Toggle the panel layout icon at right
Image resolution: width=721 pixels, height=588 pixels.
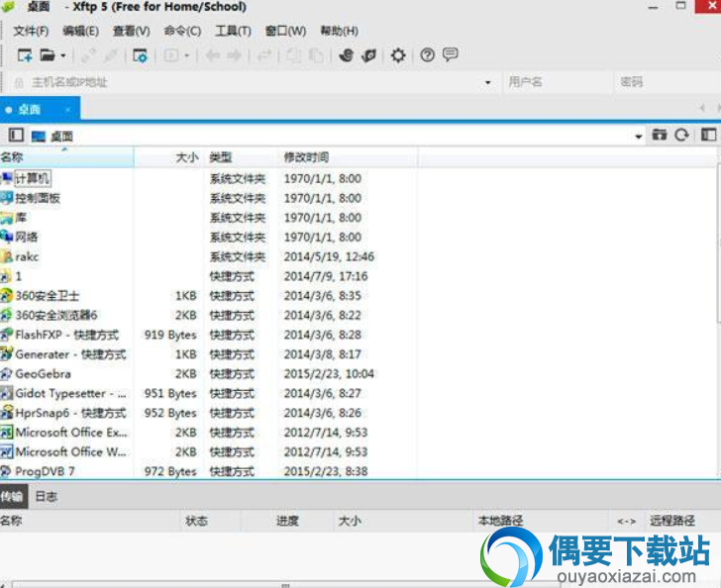point(708,135)
